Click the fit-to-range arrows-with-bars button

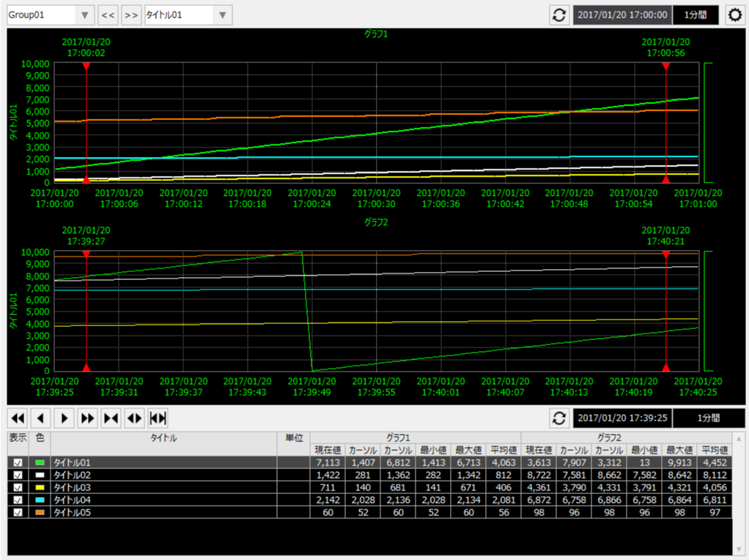coord(158,418)
